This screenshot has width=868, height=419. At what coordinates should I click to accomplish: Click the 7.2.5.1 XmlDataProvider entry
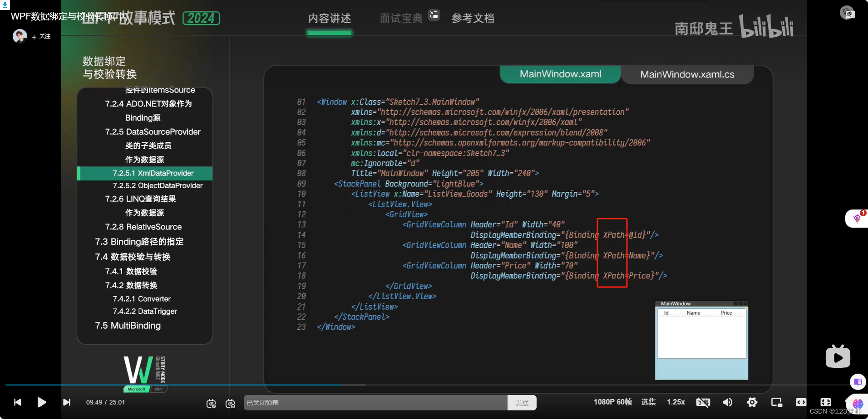pos(145,173)
